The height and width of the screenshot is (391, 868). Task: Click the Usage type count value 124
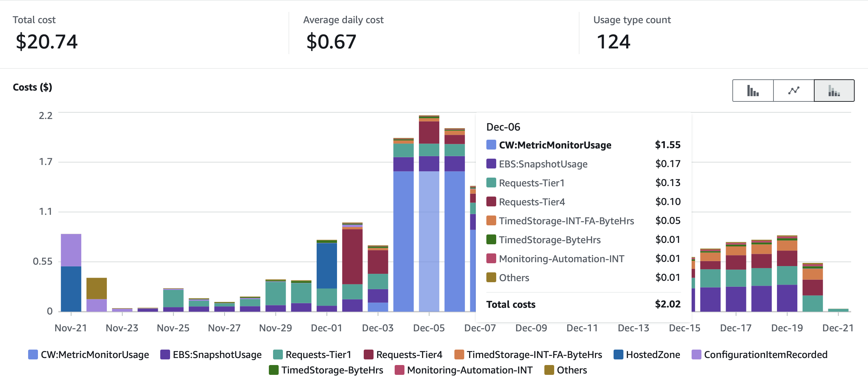click(x=614, y=41)
